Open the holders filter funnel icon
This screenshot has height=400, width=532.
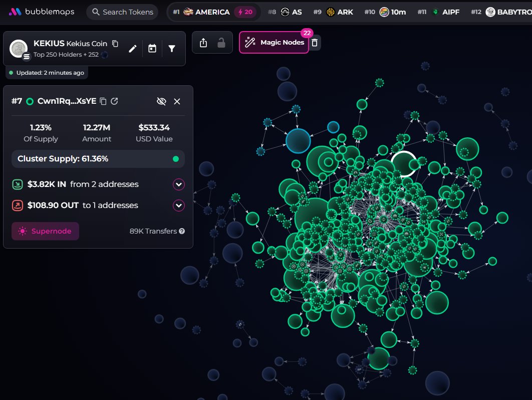coord(172,49)
